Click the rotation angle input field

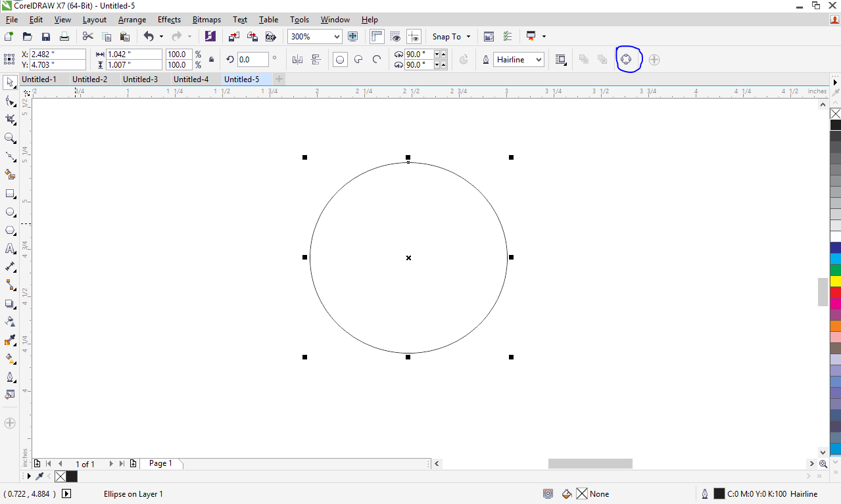tap(252, 60)
